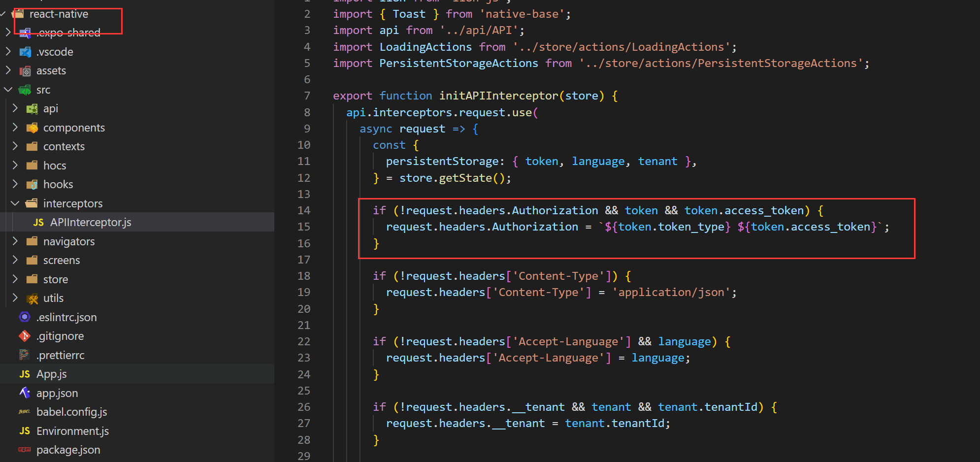Collapse the src folder chevron

[8, 90]
